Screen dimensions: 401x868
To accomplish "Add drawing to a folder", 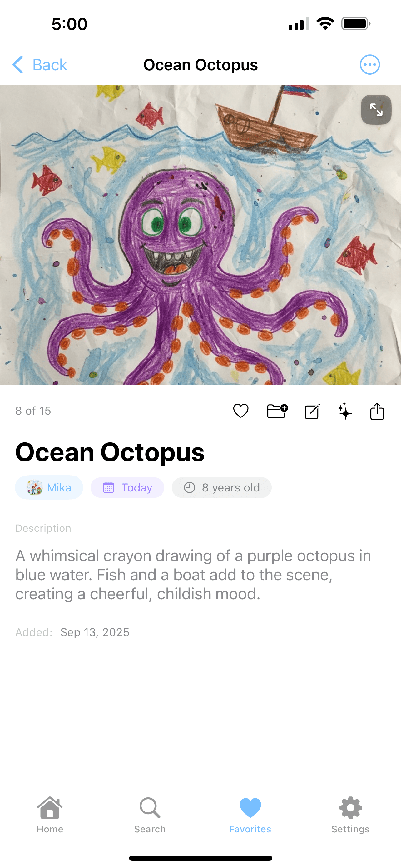I will [x=277, y=411].
